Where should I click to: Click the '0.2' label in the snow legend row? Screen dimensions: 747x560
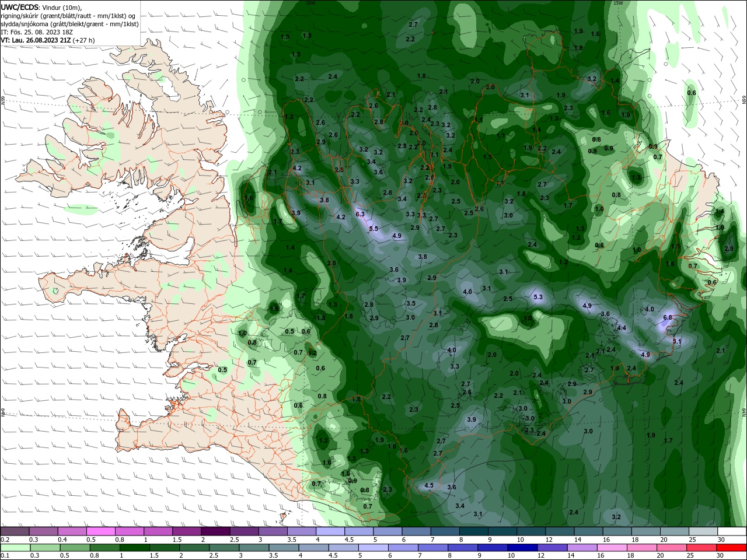coord(5,540)
